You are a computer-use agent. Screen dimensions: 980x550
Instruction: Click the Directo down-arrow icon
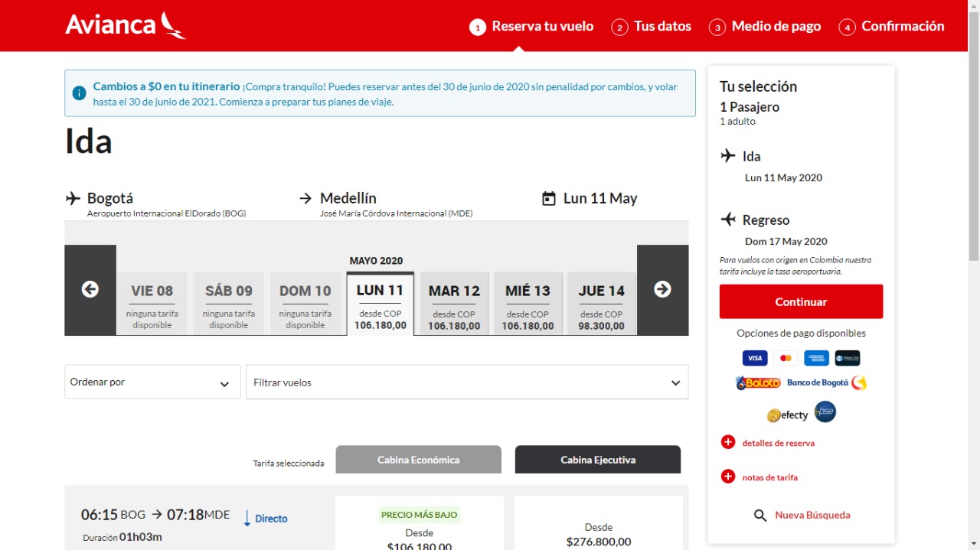tap(247, 519)
